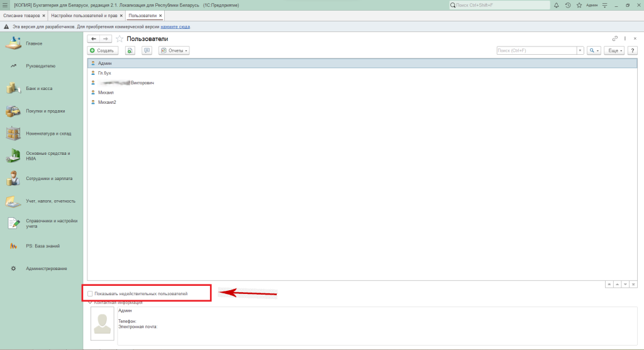Click the нажмите сюда link

(175, 27)
